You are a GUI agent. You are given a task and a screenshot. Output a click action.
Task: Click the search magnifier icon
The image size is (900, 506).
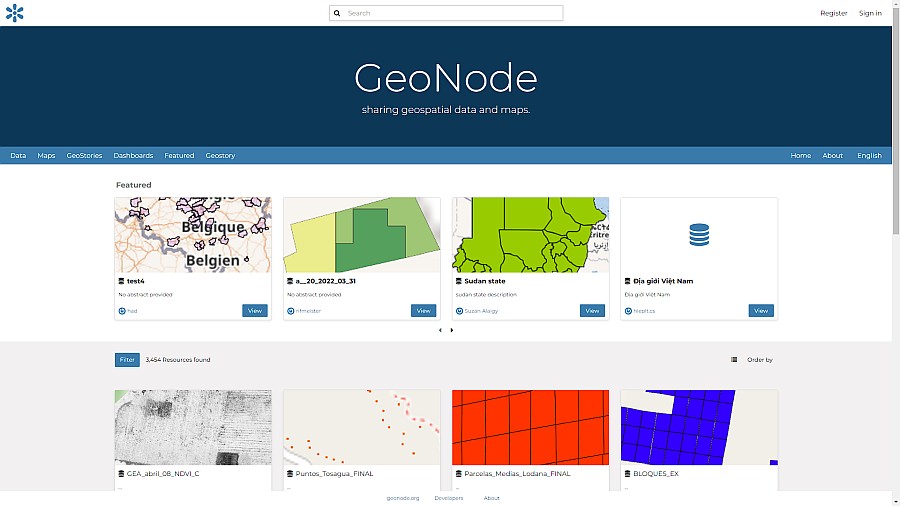pyautogui.click(x=337, y=13)
